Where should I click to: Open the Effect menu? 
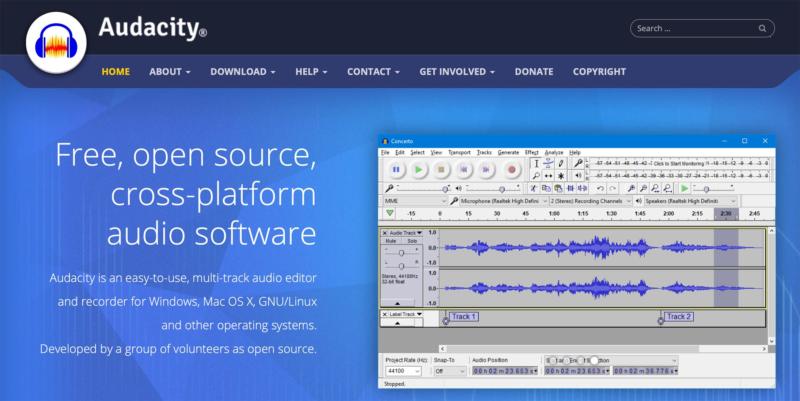[x=532, y=153]
